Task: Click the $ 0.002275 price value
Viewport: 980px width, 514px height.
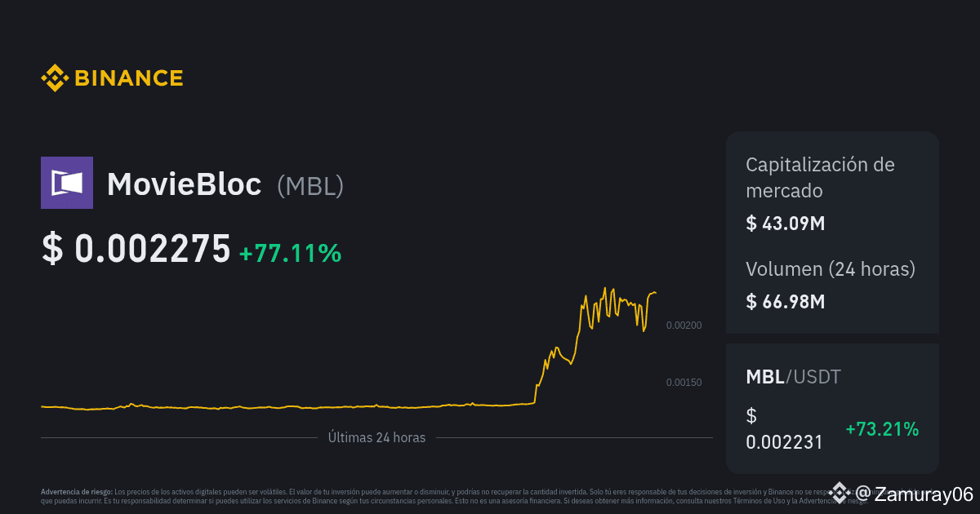Action: (x=136, y=250)
